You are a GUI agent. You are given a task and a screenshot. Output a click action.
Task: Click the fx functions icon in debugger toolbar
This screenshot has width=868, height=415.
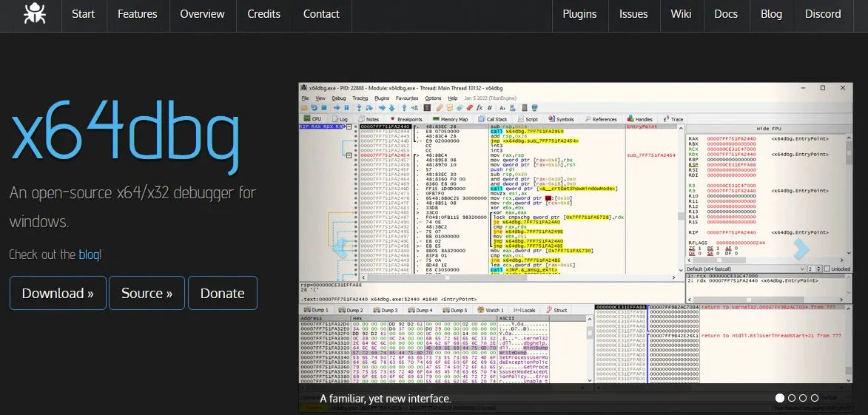pos(480,108)
